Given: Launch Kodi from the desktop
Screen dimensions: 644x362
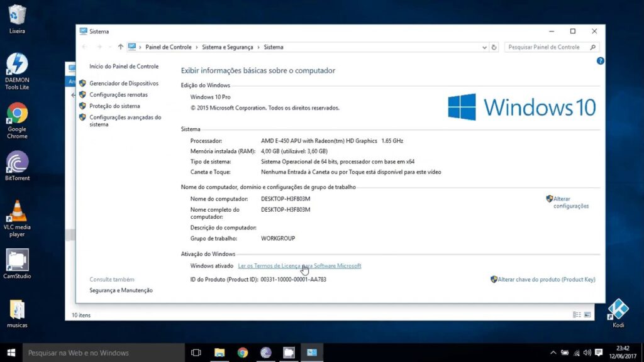Looking at the screenshot, I should point(618,313).
